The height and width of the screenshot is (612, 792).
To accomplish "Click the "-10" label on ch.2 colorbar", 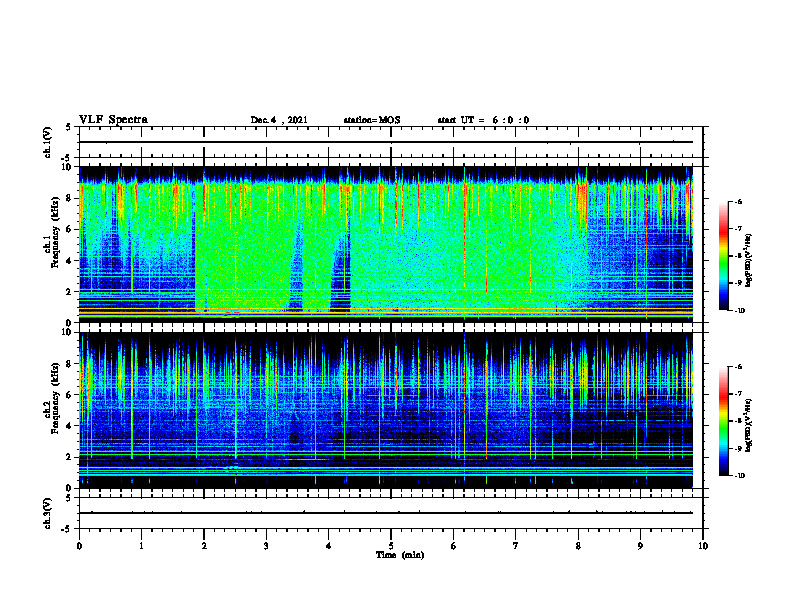I will tap(740, 476).
